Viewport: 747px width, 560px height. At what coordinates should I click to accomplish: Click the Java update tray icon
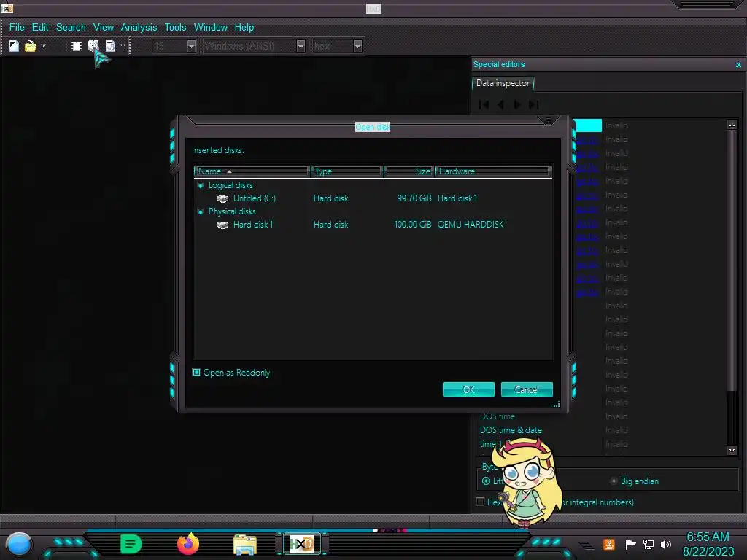pyautogui.click(x=609, y=544)
